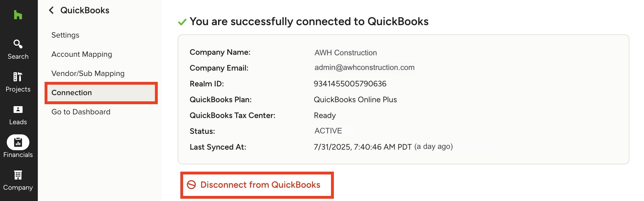Click the Realm ID number
Image resolution: width=644 pixels, height=201 pixels.
[350, 84]
